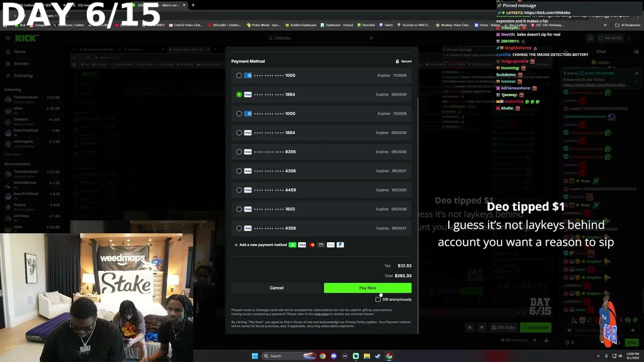
Task: Open the Picker Wheel bookmark
Action: point(264,25)
